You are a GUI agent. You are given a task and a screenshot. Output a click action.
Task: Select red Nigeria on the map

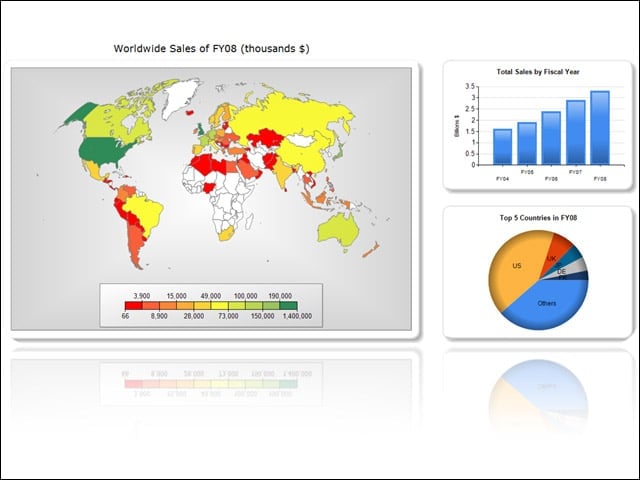tap(209, 188)
